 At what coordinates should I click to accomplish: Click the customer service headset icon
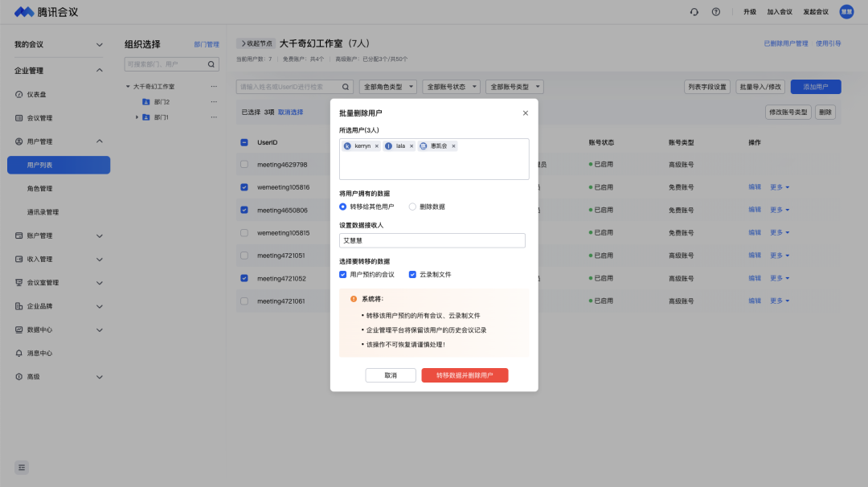694,12
